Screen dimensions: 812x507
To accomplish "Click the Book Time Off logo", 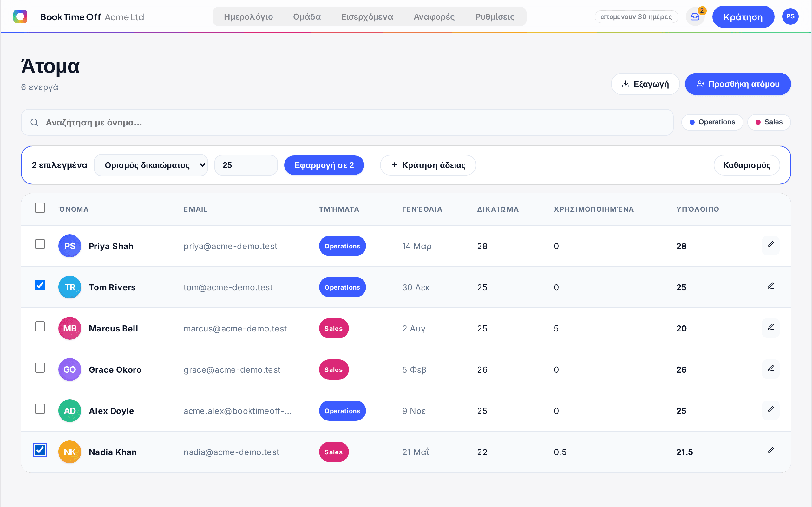I will pyautogui.click(x=20, y=16).
